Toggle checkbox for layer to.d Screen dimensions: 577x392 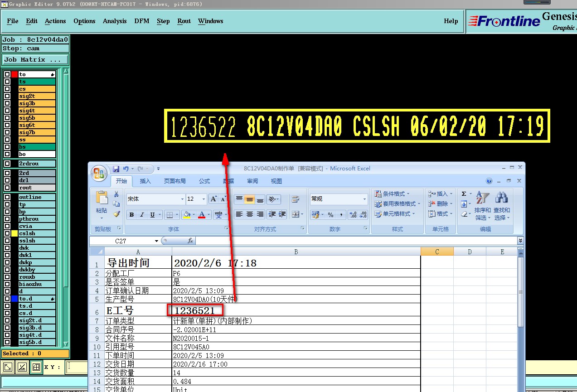point(7,299)
